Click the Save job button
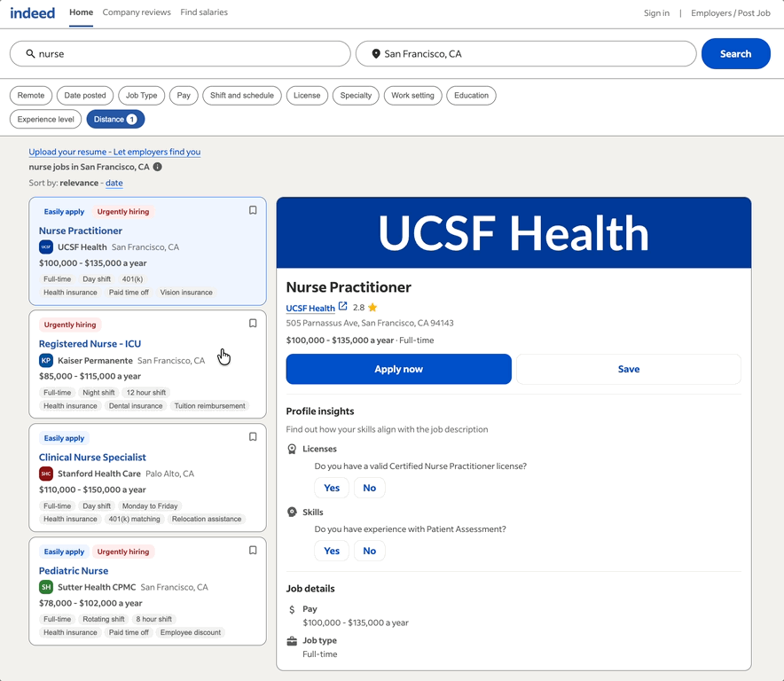This screenshot has height=681, width=784. 629,369
